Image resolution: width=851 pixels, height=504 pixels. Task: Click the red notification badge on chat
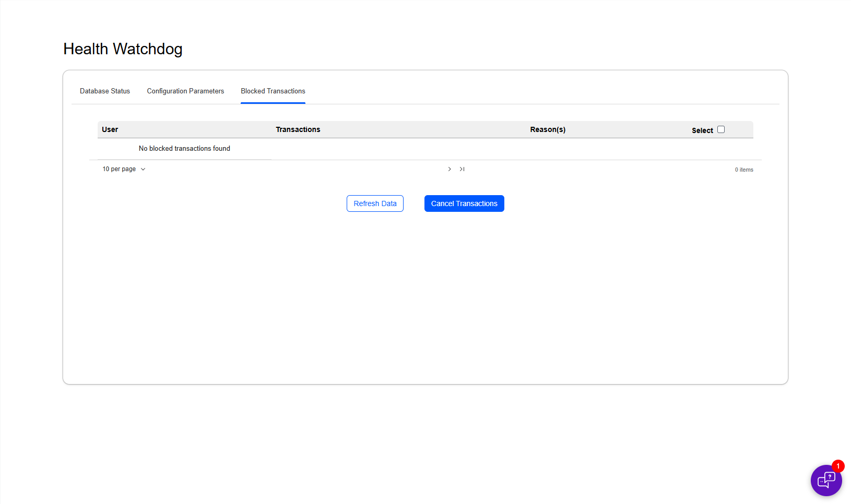point(838,466)
